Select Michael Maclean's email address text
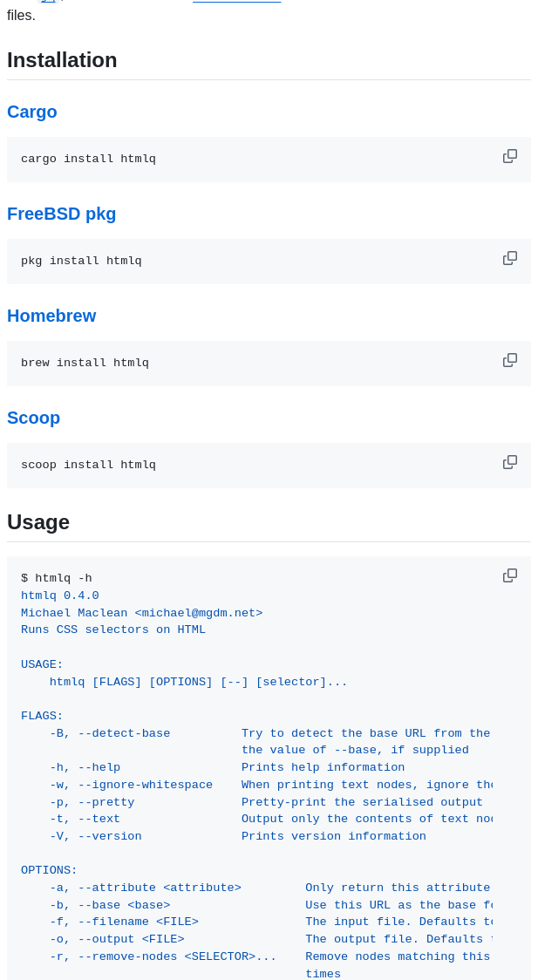The height and width of the screenshot is (980, 538). point(199,612)
